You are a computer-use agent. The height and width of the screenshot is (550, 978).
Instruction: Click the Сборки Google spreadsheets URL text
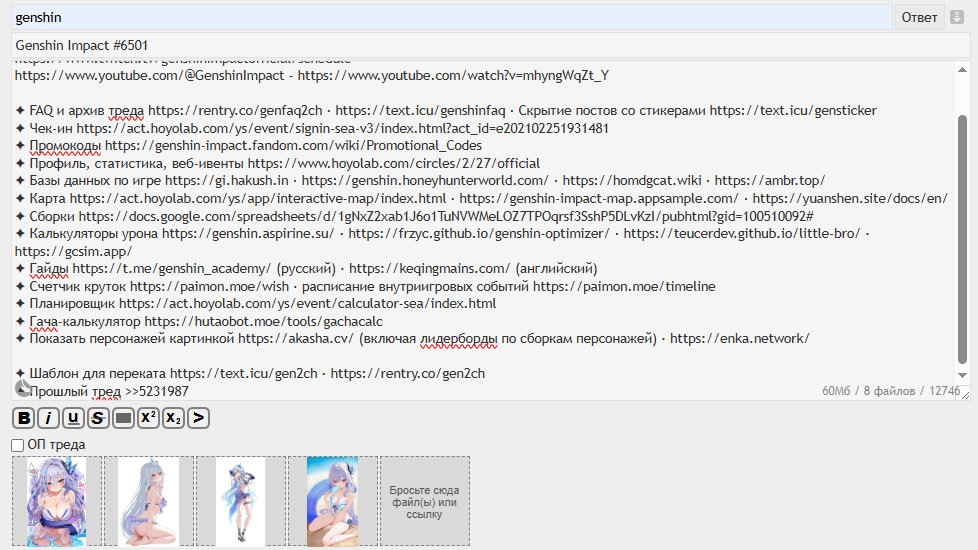(x=446, y=216)
